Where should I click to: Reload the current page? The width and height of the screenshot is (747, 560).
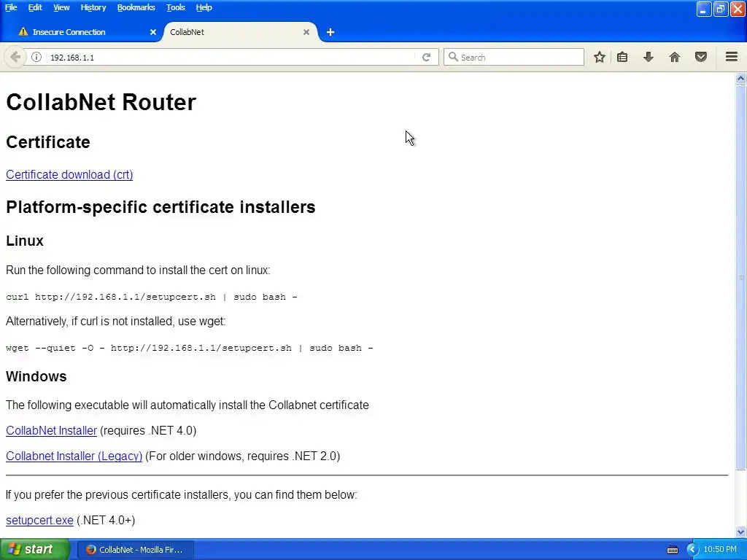pos(426,57)
